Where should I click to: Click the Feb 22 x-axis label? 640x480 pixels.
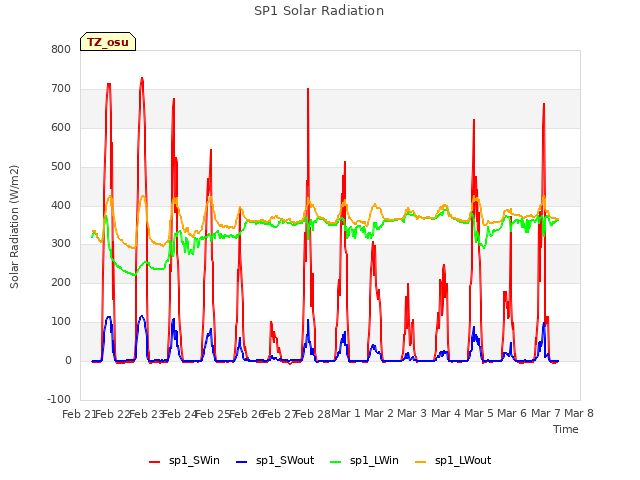(x=113, y=414)
